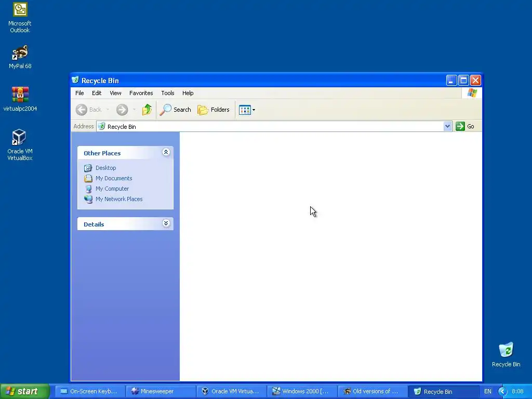Open the Edit menu
This screenshot has width=532, height=399.
[x=97, y=93]
